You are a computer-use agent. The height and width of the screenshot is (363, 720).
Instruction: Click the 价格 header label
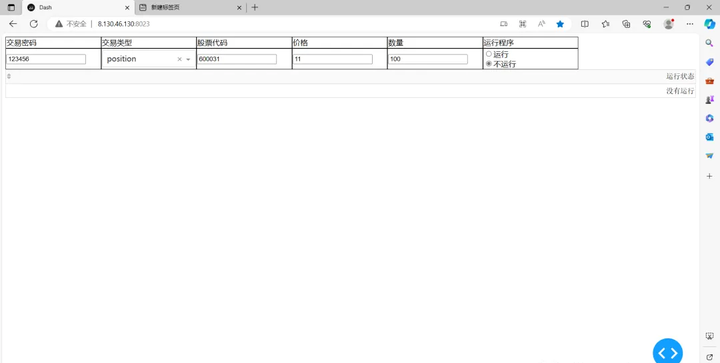300,43
